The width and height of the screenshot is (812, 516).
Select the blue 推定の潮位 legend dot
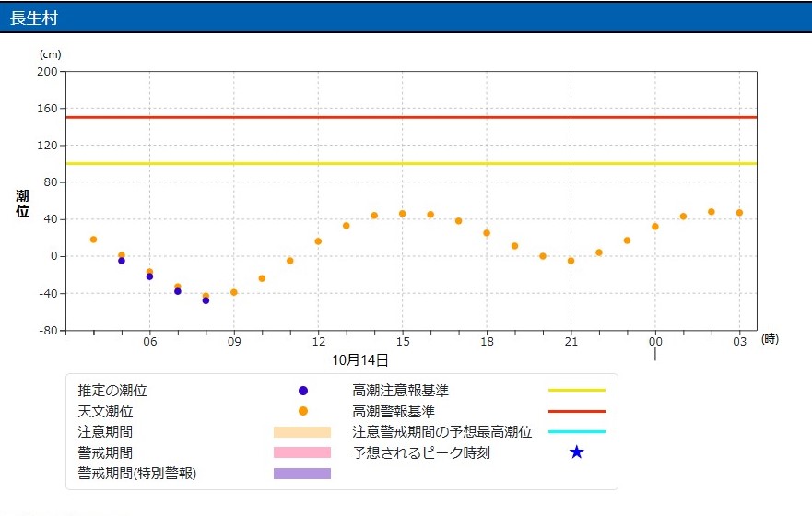(303, 391)
